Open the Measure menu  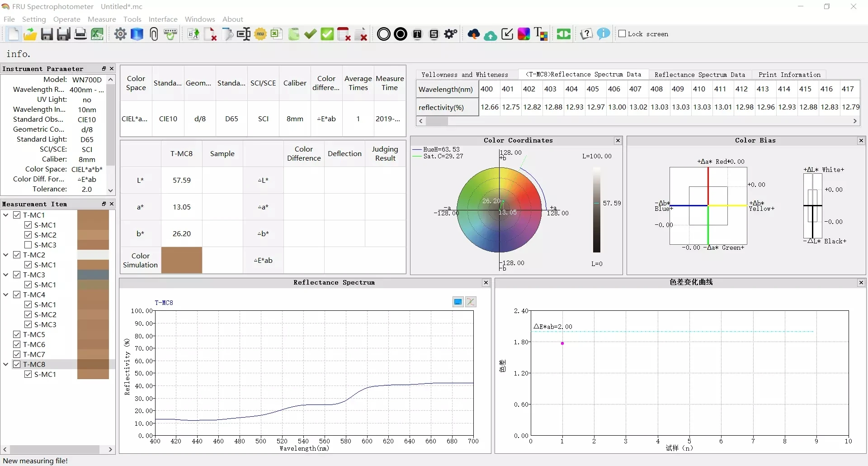(102, 19)
